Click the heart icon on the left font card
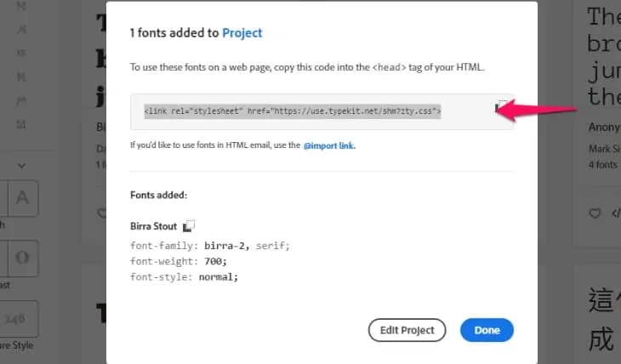Viewport: 621px width, 364px height. [102, 213]
